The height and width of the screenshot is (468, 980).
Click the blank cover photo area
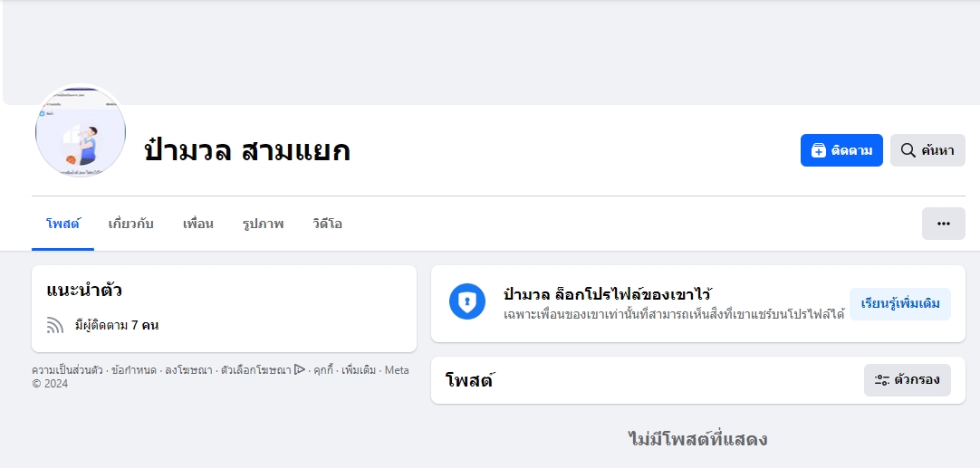[489, 50]
